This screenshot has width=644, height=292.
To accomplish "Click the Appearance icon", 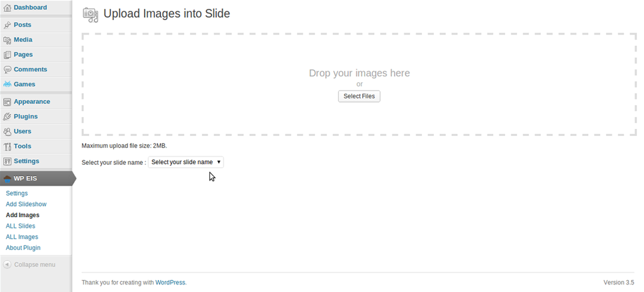I will click(7, 101).
